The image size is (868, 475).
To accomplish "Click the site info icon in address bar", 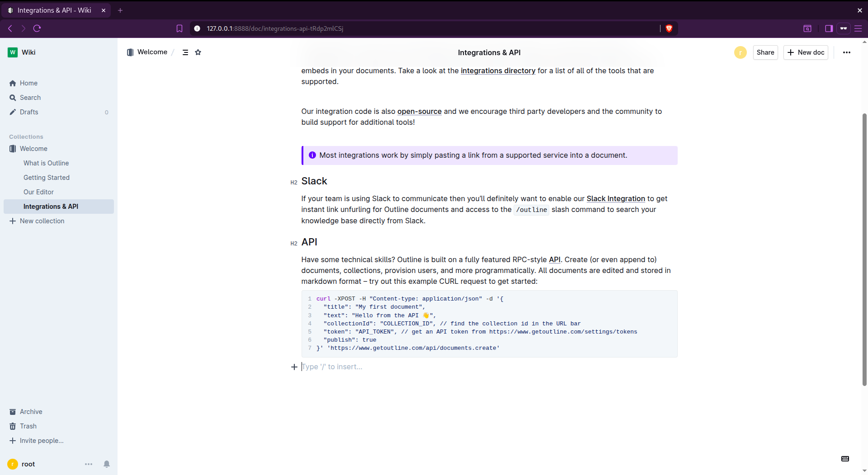I will (x=197, y=28).
